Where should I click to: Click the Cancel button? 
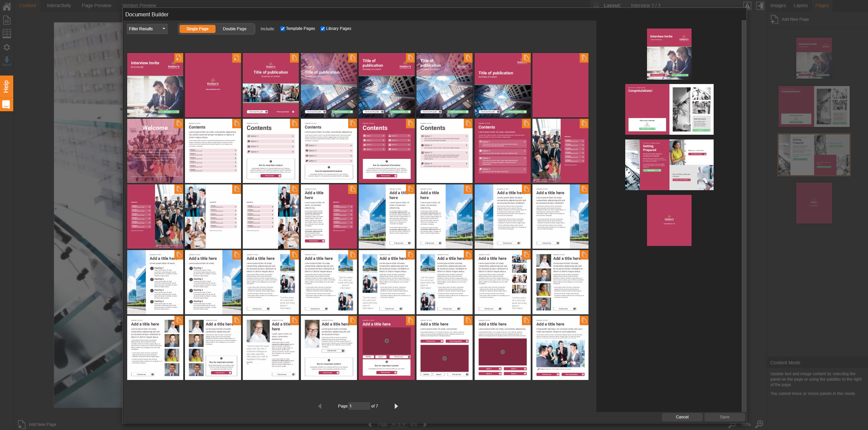[682, 417]
